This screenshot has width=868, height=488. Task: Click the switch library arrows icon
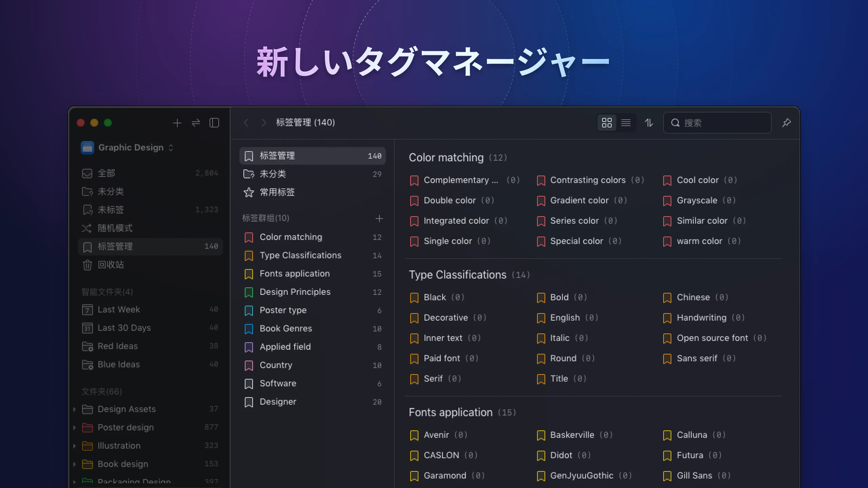196,123
